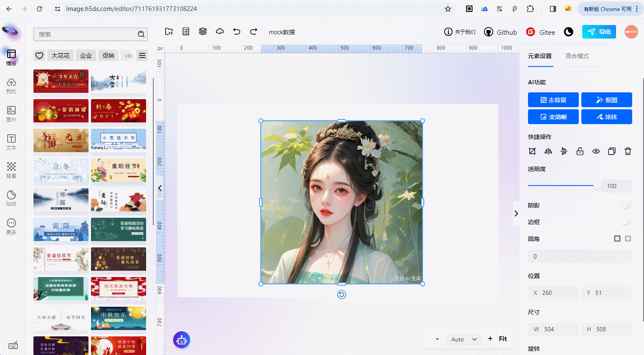The image size is (644, 355).
Task: Click the 圆角 radius input field
Action: [x=580, y=256]
